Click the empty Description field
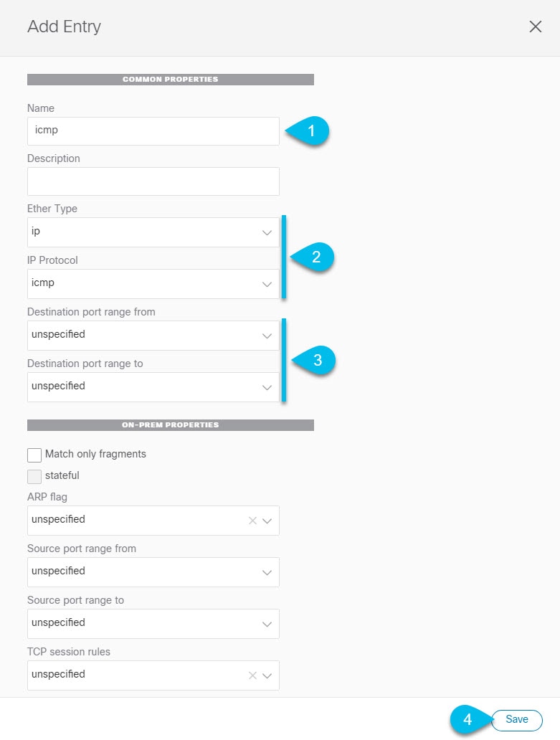Viewport: 560px width, 740px height. click(x=153, y=181)
